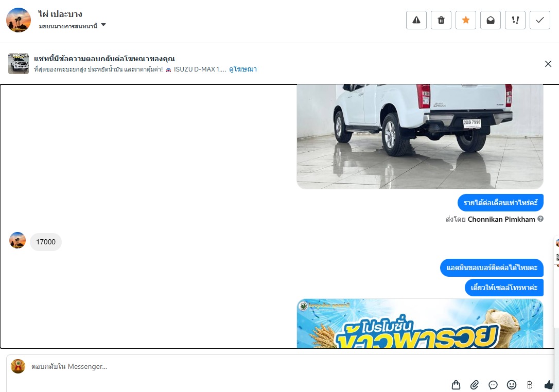Select message เดี๋ยวให้เซลล์โทรหาค่ะ
This screenshot has height=392, width=559.
coord(504,288)
